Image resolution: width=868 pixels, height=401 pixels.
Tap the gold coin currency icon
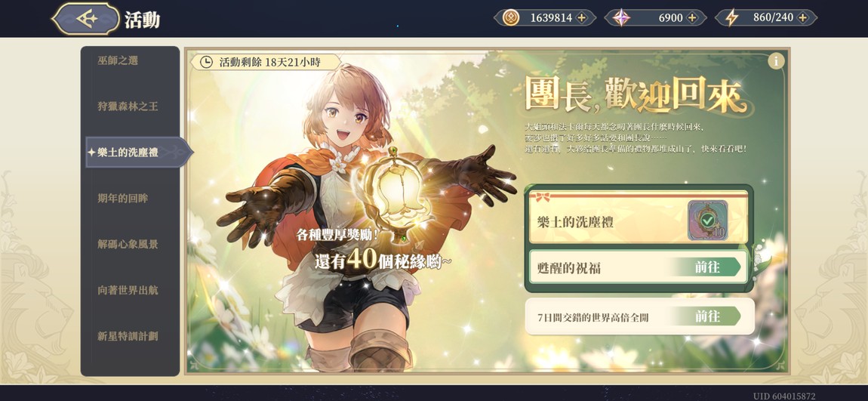pyautogui.click(x=510, y=17)
